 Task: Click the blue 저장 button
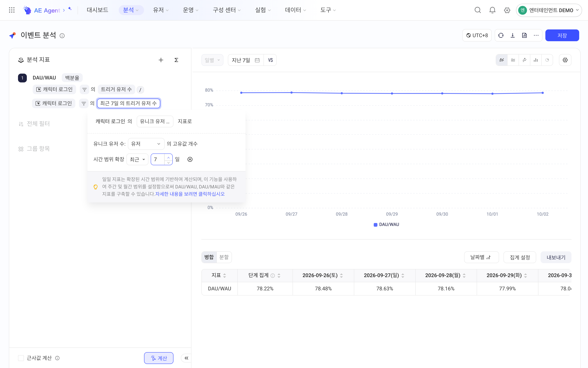[562, 36]
